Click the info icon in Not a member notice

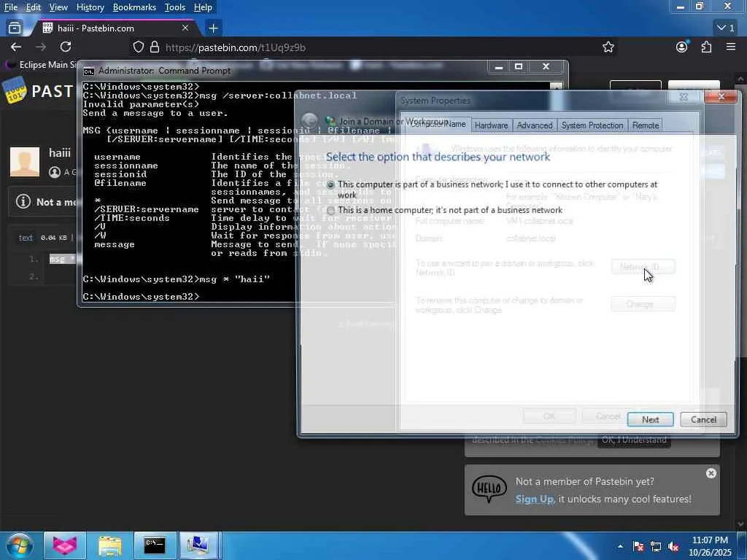pos(23,202)
